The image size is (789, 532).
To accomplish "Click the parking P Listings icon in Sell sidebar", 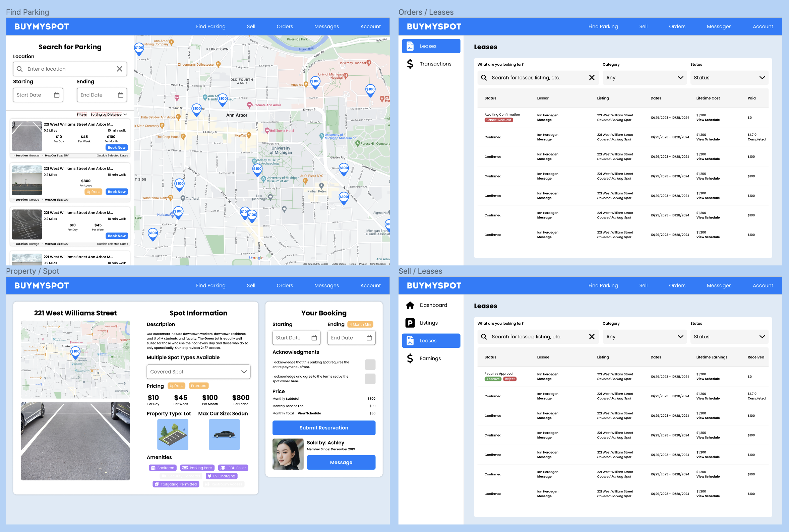I will click(x=410, y=323).
